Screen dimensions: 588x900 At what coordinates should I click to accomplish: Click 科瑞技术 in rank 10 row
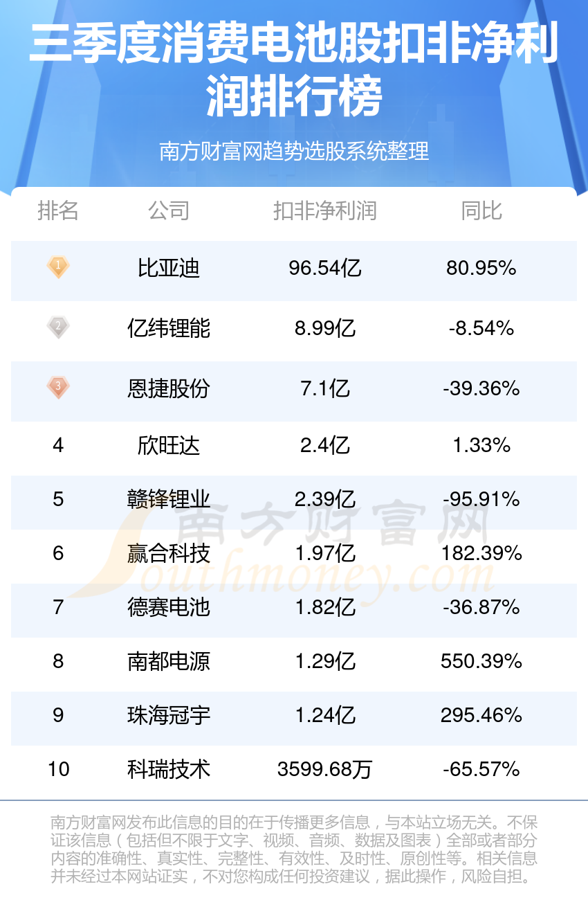pyautogui.click(x=169, y=769)
